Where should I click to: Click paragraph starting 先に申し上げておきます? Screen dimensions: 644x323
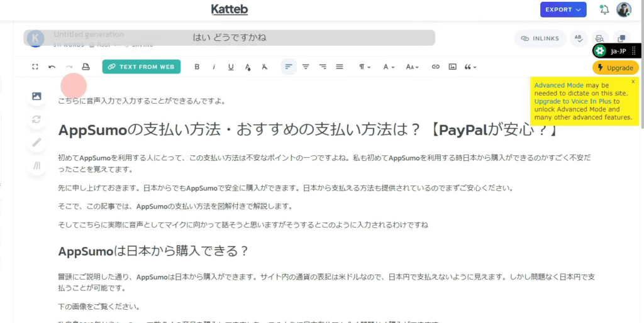tap(286, 189)
